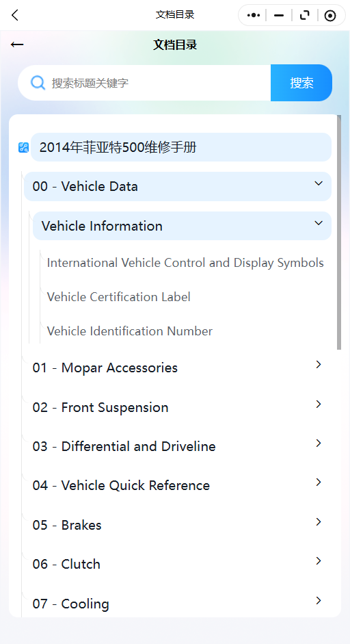
Task: Expand 01 - Mopar Accessories chevron
Action: (319, 364)
